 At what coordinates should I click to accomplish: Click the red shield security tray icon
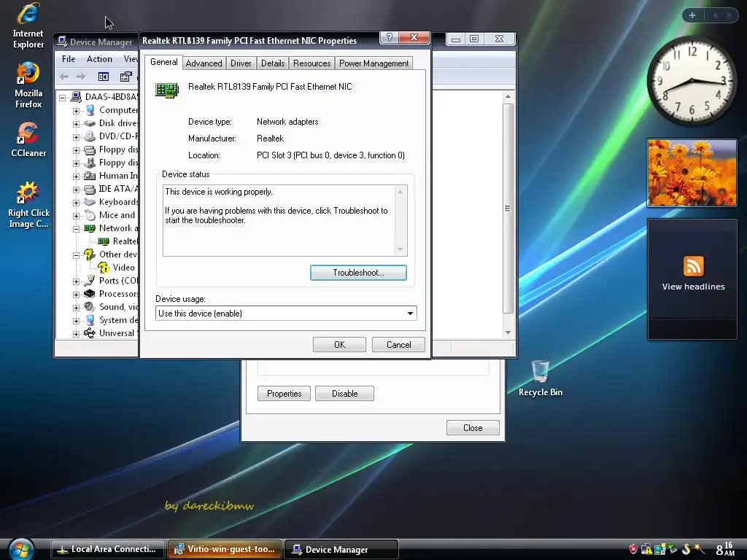point(633,549)
